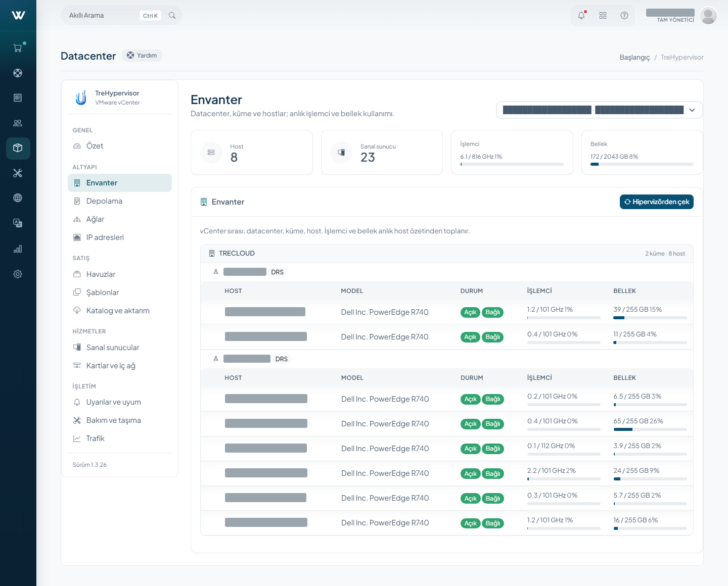
Task: Open the Trafik menu item
Action: 120,438
